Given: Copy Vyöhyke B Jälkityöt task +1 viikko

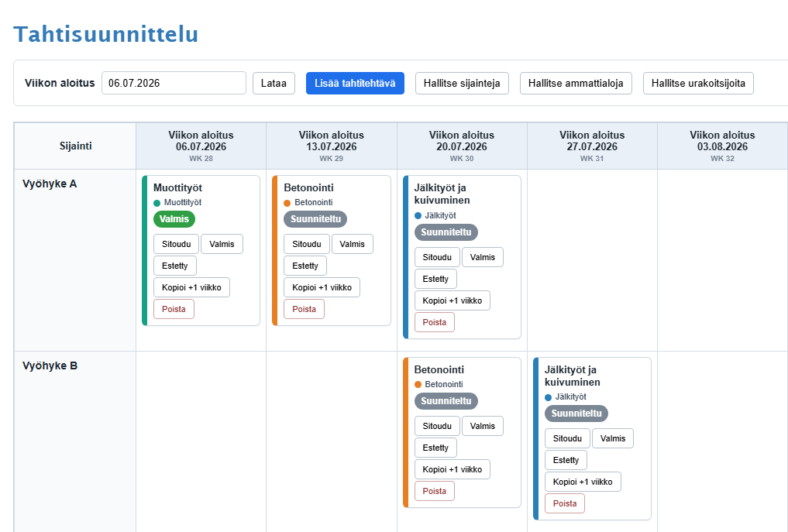Looking at the screenshot, I should (x=583, y=482).
